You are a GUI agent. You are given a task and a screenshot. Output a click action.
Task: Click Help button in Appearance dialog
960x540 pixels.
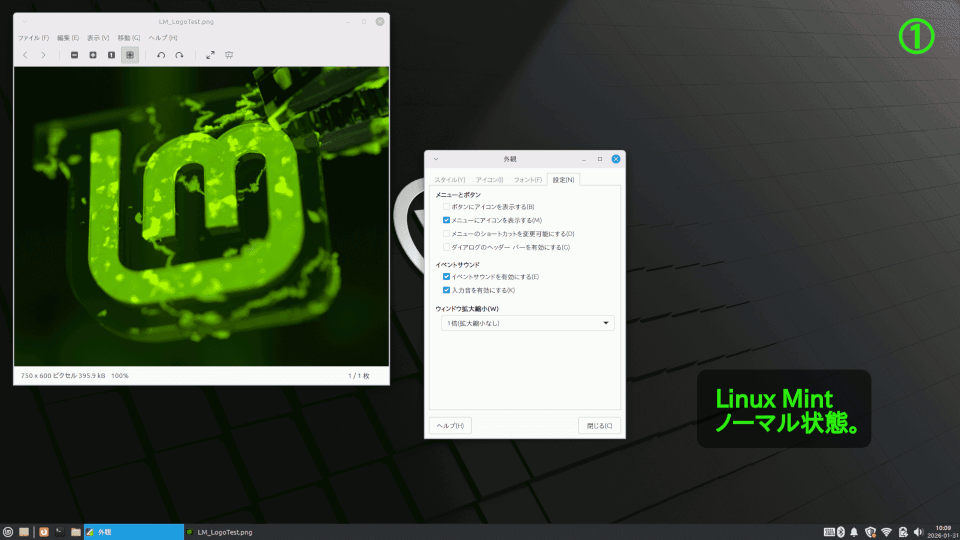(x=450, y=426)
